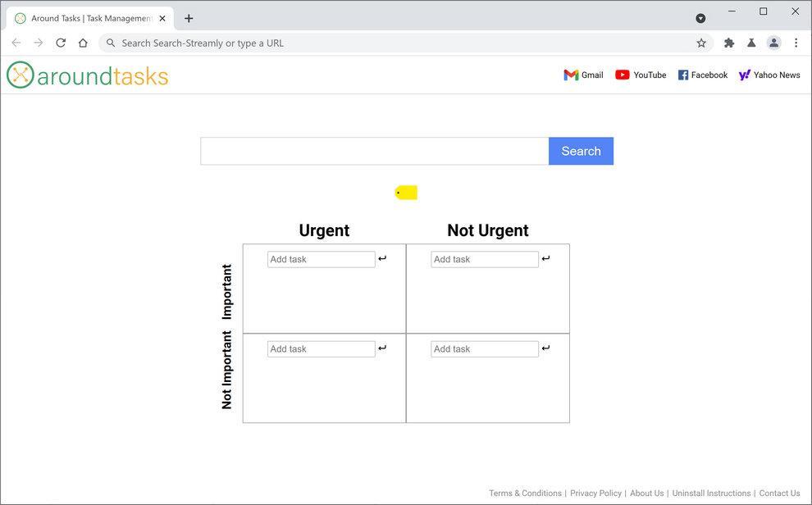Open Yahoo News shortcut
Viewport: 812px width, 505px height.
769,75
